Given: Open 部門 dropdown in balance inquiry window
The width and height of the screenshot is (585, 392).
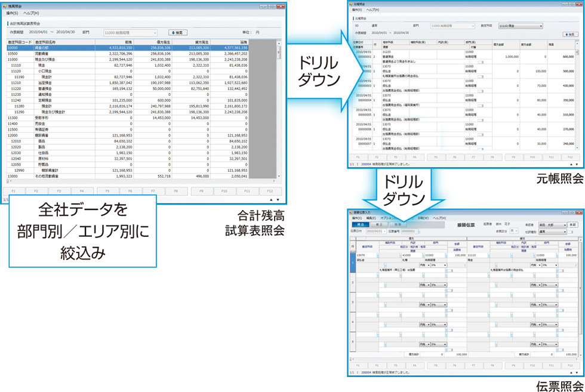Looking at the screenshot, I should tap(130, 33).
